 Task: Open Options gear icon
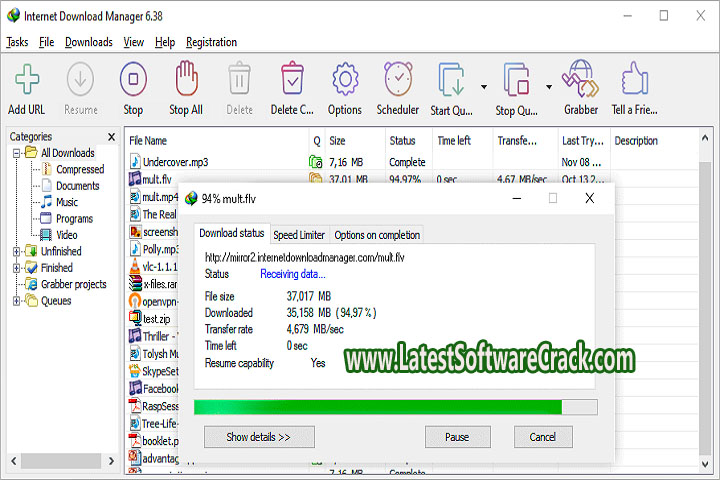[345, 79]
